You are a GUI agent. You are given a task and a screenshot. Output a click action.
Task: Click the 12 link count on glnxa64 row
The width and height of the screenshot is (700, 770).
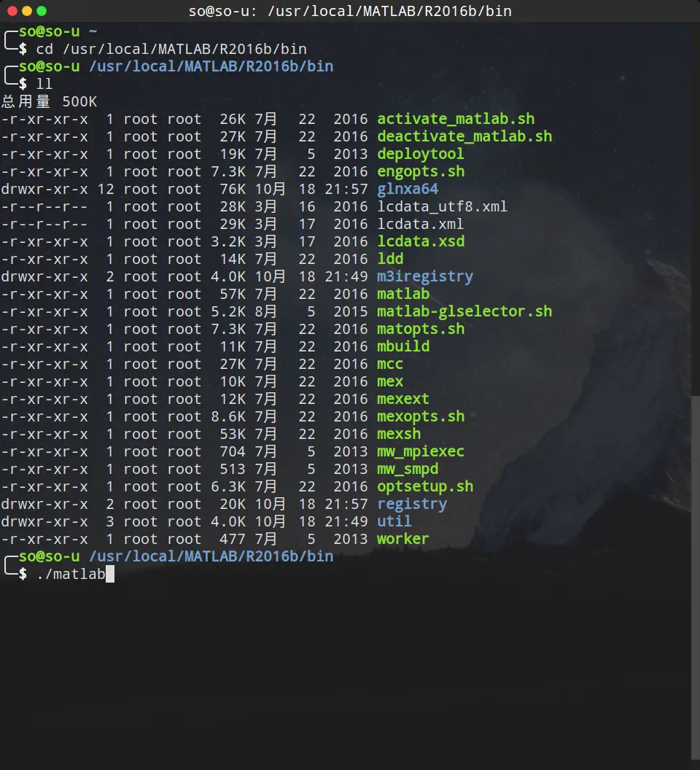106,189
